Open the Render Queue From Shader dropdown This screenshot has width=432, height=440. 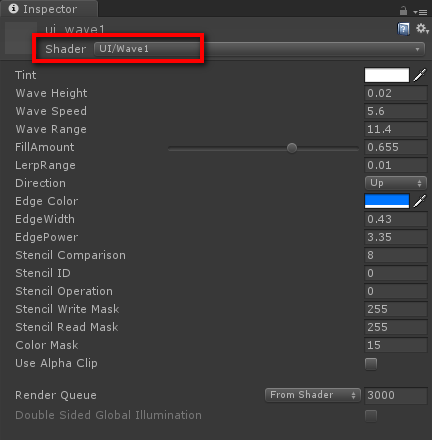point(313,395)
